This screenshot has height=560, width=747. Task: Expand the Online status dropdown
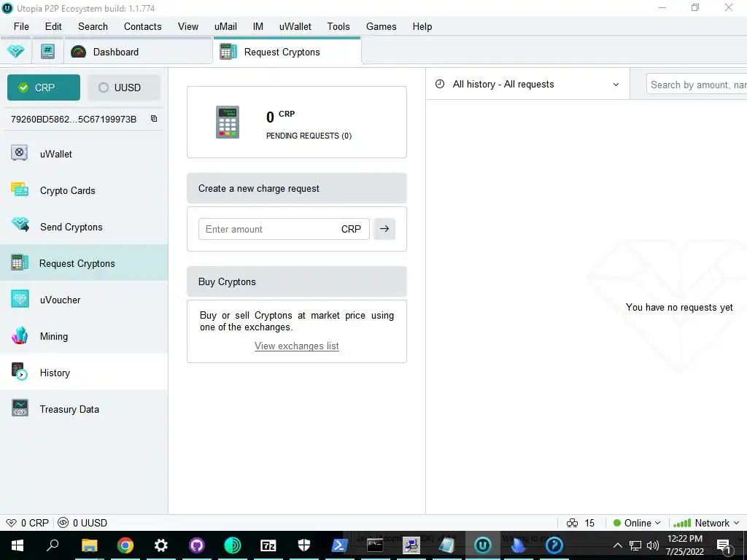coord(637,523)
